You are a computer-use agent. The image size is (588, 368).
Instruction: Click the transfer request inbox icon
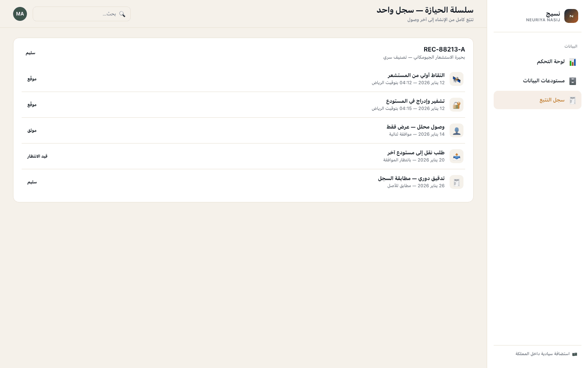(457, 156)
